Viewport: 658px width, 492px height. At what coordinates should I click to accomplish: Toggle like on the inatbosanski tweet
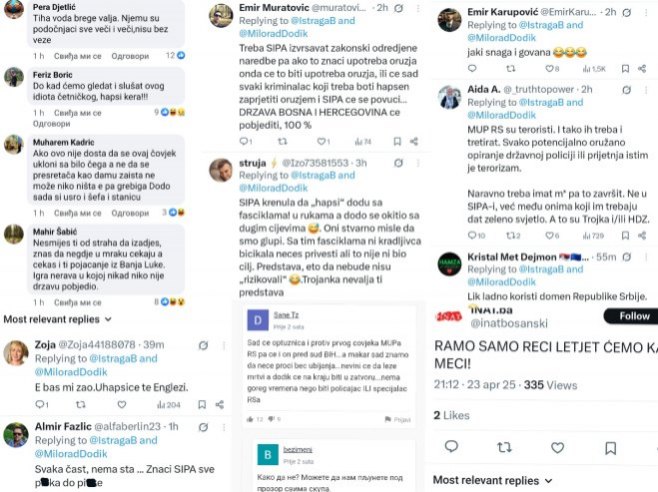pos(558,446)
